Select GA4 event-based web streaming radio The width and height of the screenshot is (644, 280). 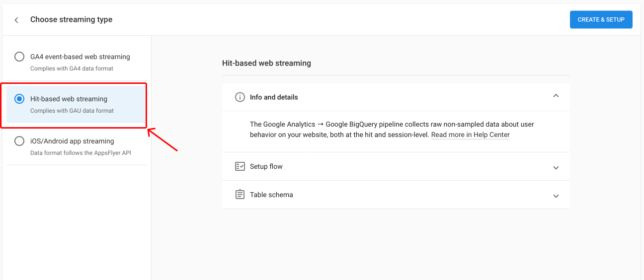pos(19,57)
